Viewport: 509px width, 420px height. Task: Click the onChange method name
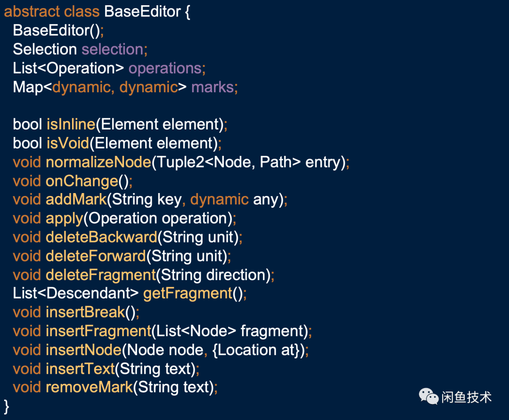coord(82,181)
